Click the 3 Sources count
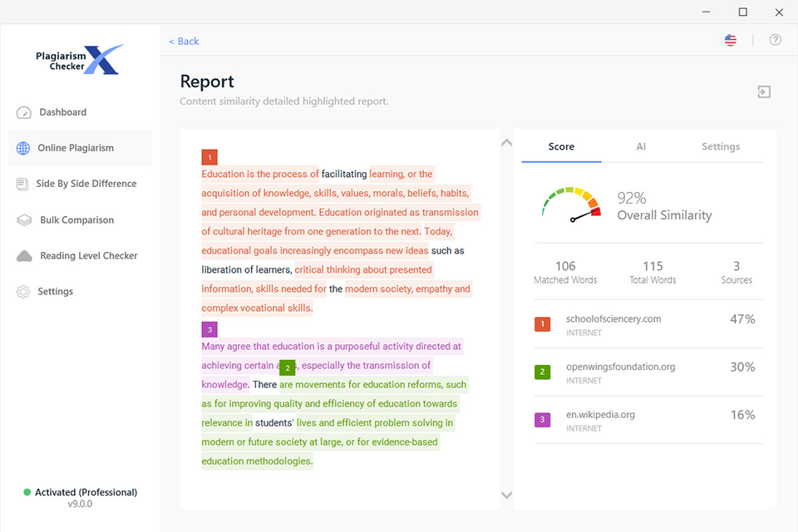This screenshot has height=532, width=798. pyautogui.click(x=736, y=266)
